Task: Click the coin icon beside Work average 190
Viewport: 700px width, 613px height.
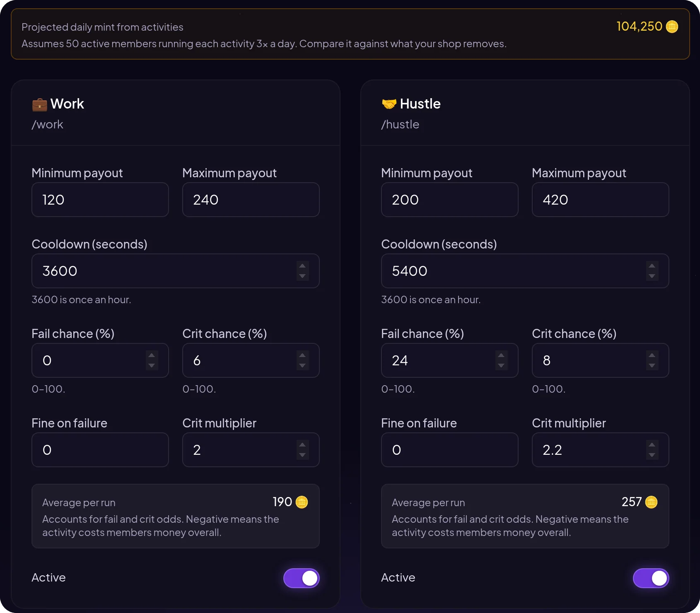Action: tap(302, 502)
